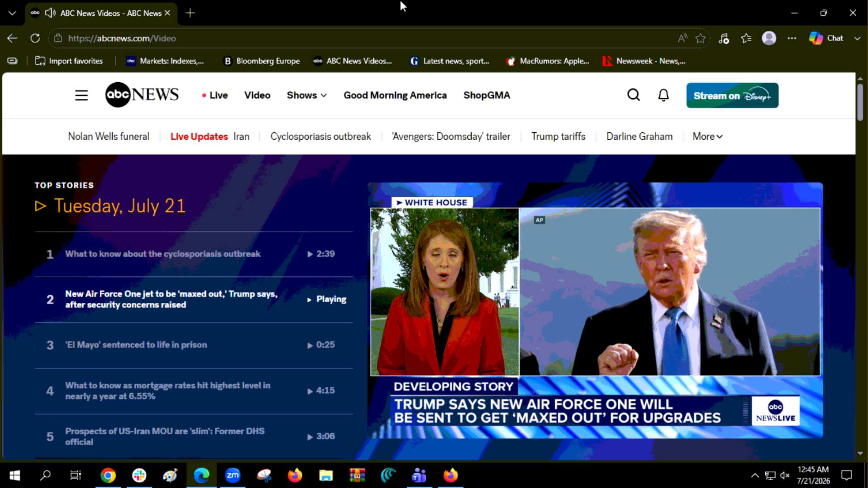Open Good Morning America navigation item
The image size is (868, 488).
(395, 95)
